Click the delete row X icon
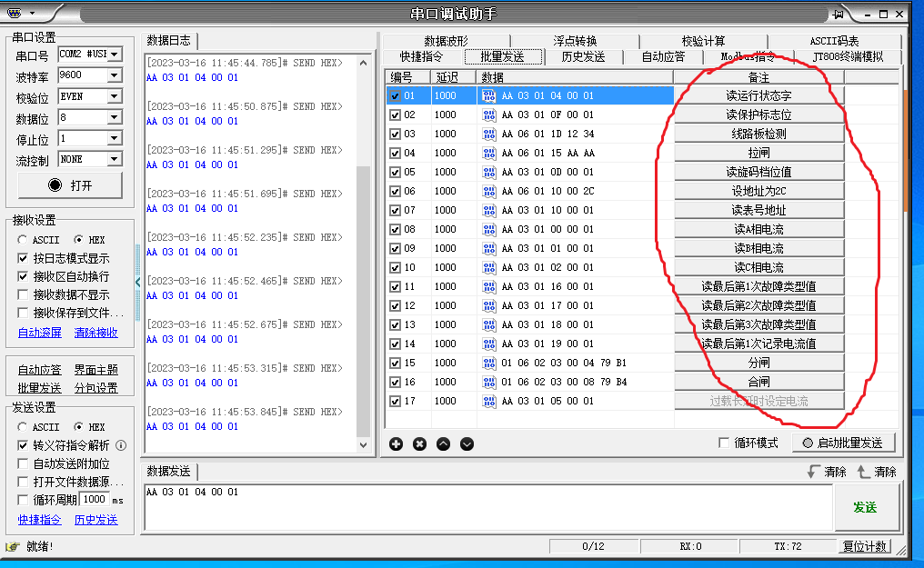Viewport: 924px width, 568px height. (419, 443)
